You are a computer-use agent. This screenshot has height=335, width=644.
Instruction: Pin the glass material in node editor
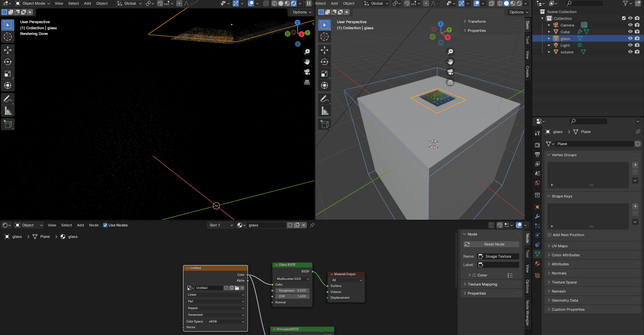pos(312,225)
